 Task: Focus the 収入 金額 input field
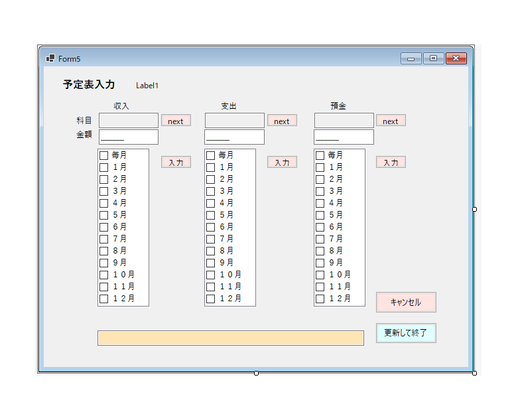click(129, 137)
